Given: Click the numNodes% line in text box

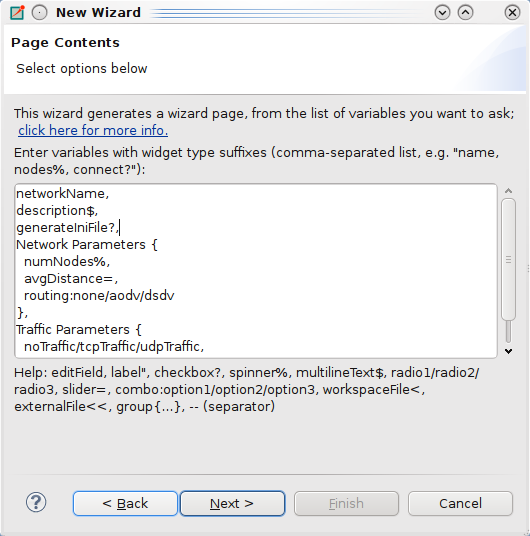Looking at the screenshot, I should (67, 262).
